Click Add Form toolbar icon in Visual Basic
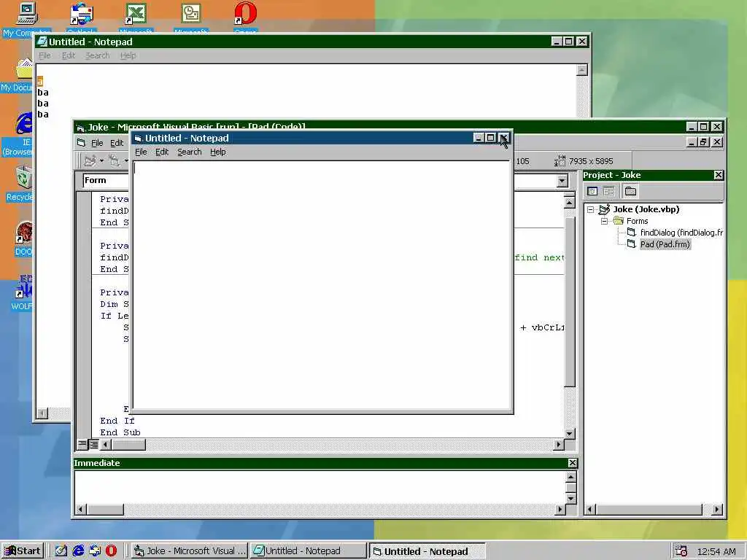The width and height of the screenshot is (747, 560). coord(114,161)
